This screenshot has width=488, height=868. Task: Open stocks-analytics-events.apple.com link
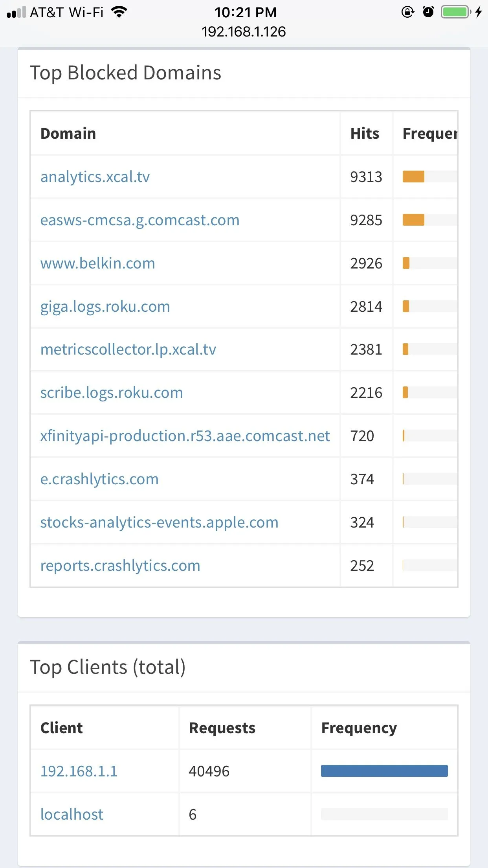click(159, 522)
